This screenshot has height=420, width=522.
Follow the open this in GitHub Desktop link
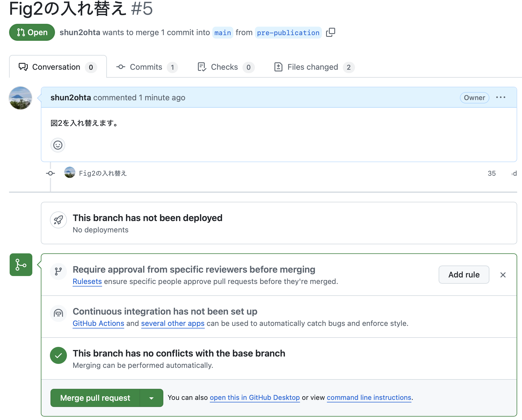(255, 398)
